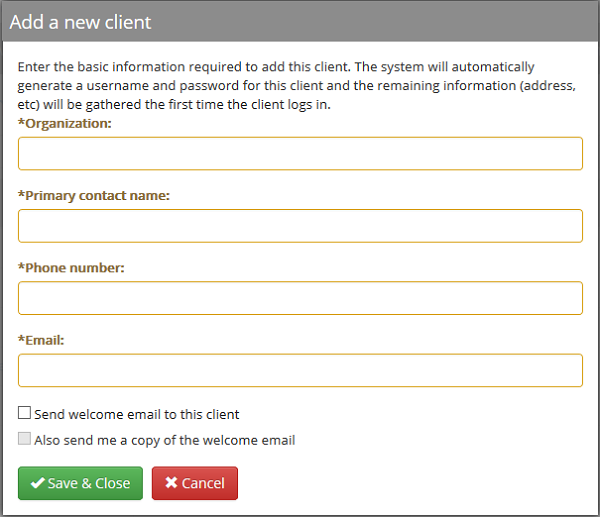600x517 pixels.
Task: Click the *Primary contact name: label
Action: (x=97, y=195)
